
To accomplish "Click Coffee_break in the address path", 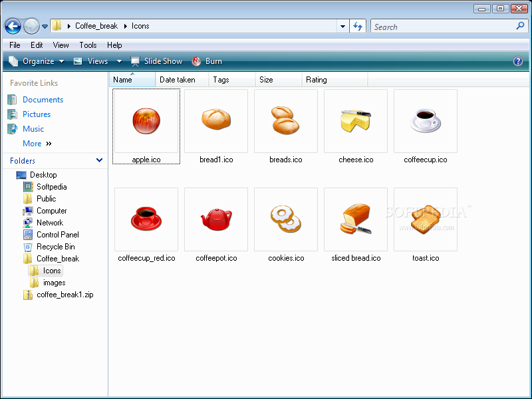I will click(x=96, y=26).
